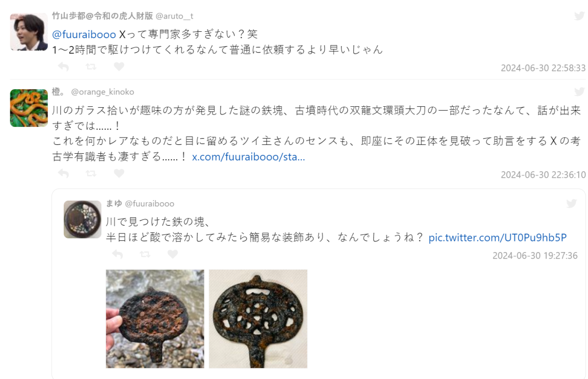The image size is (588, 379).
Task: Reply to orange_kinoko's tweet
Action: point(63,173)
